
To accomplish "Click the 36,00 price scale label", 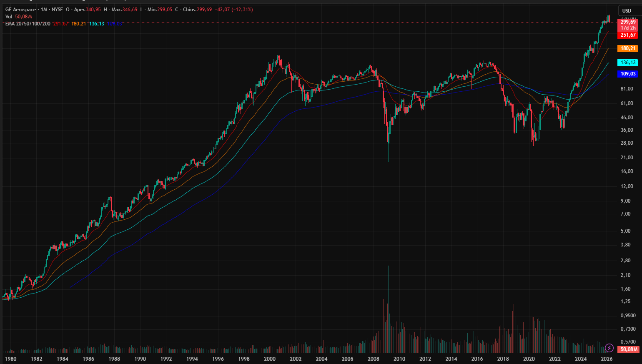I will tap(627, 130).
